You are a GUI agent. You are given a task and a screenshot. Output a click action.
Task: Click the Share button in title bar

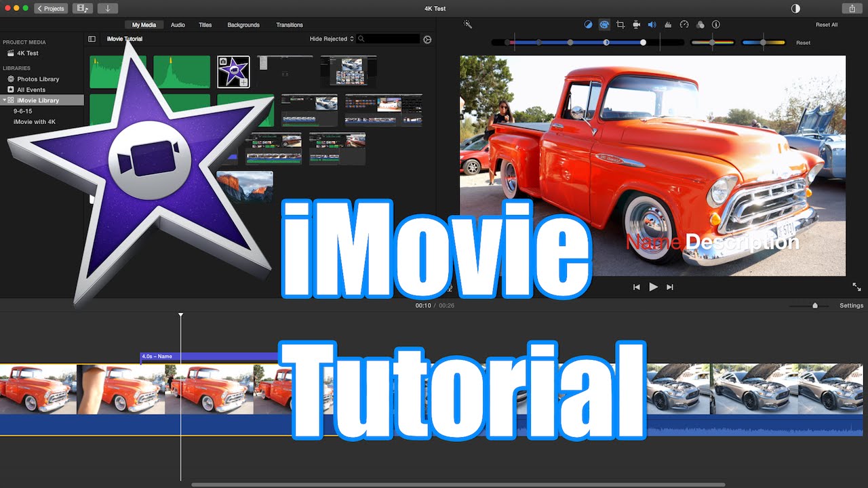click(852, 8)
